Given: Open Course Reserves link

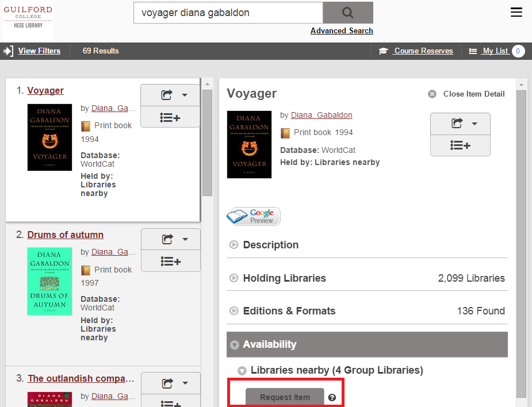Looking at the screenshot, I should 423,51.
